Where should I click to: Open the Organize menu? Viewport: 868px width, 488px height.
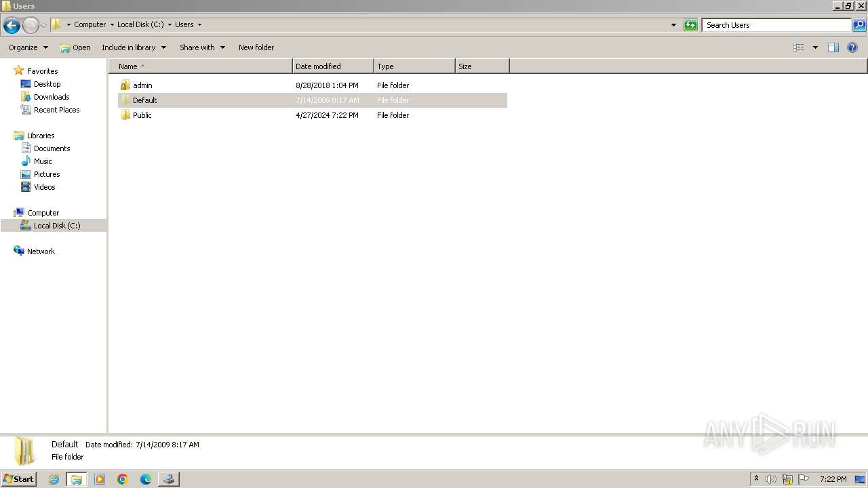click(x=28, y=47)
